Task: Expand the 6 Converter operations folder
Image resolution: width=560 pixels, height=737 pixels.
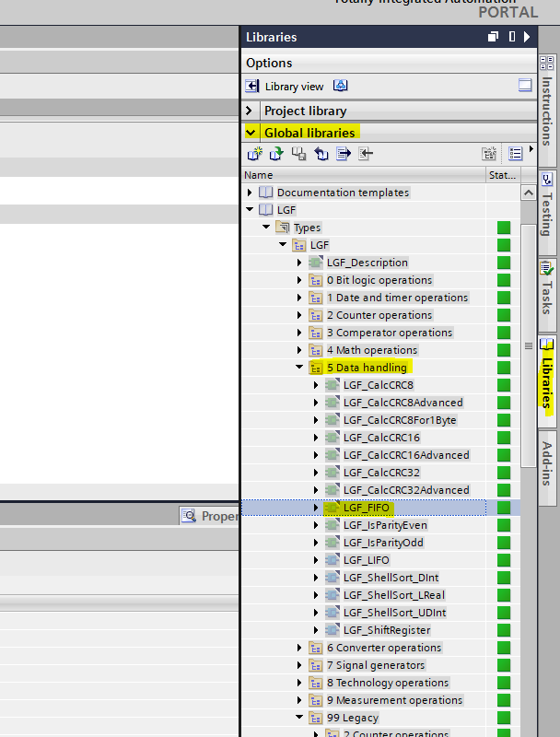Action: point(299,648)
